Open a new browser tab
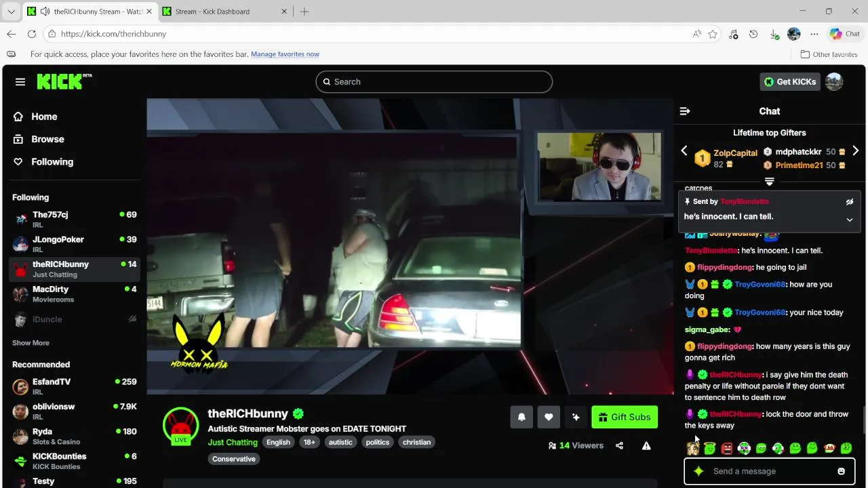 304,12
